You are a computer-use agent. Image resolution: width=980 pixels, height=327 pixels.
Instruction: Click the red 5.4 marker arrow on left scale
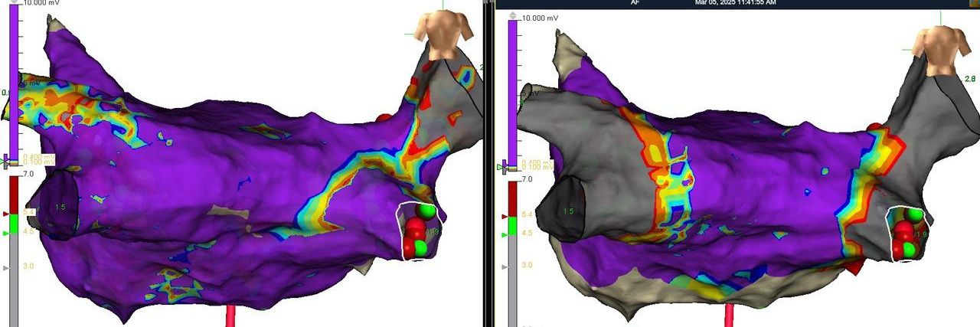[x=8, y=214]
